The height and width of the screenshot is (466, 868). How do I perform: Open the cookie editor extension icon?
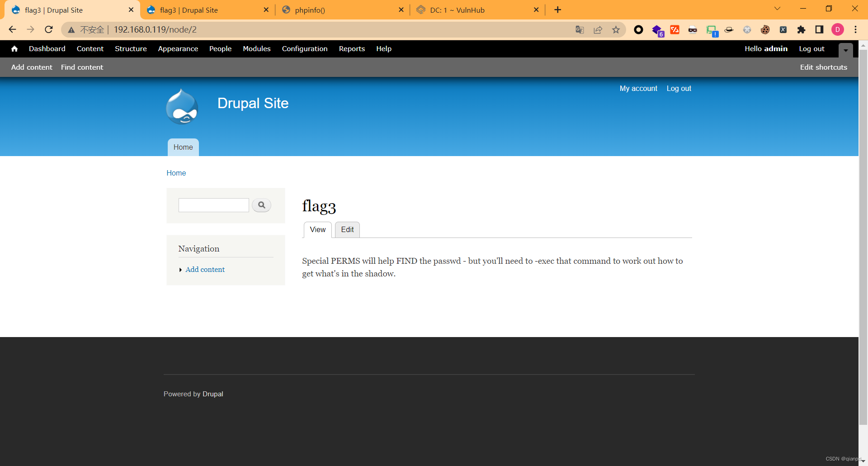765,30
